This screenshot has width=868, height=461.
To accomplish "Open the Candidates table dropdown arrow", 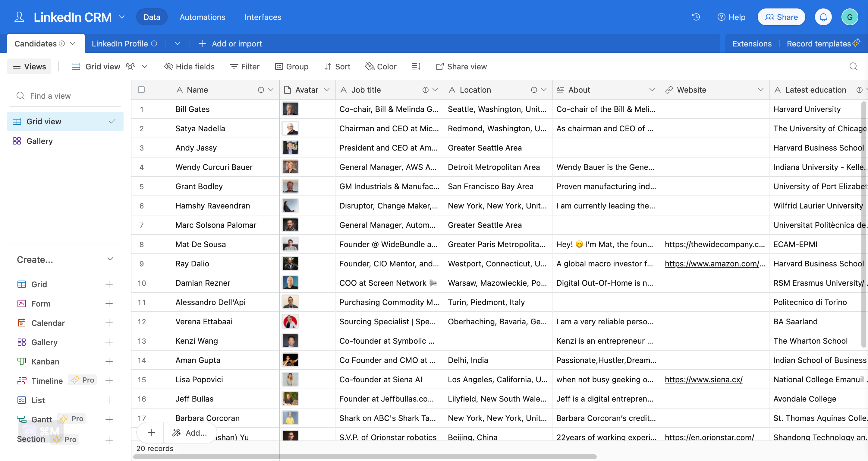I will click(72, 43).
